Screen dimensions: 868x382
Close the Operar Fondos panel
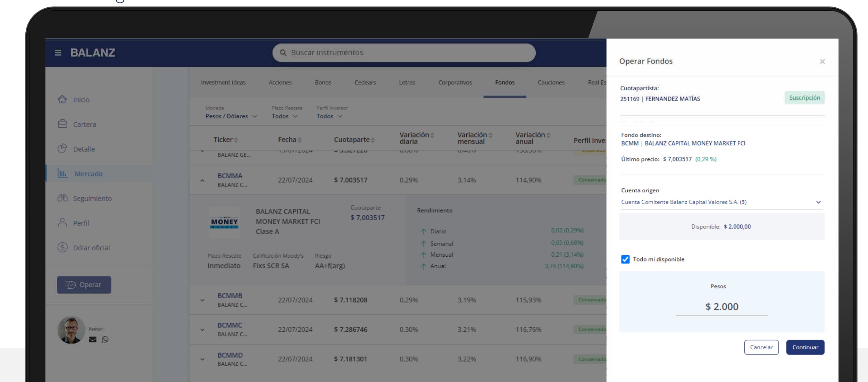click(x=822, y=61)
